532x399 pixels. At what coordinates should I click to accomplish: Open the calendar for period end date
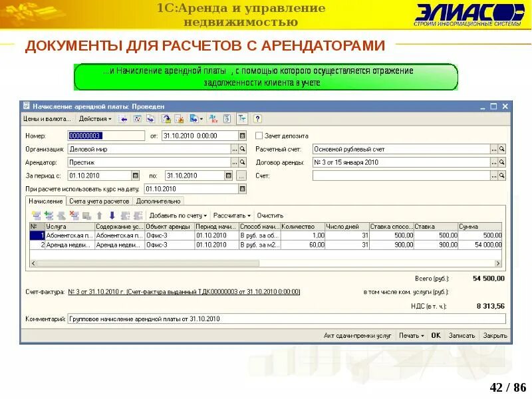click(x=229, y=176)
